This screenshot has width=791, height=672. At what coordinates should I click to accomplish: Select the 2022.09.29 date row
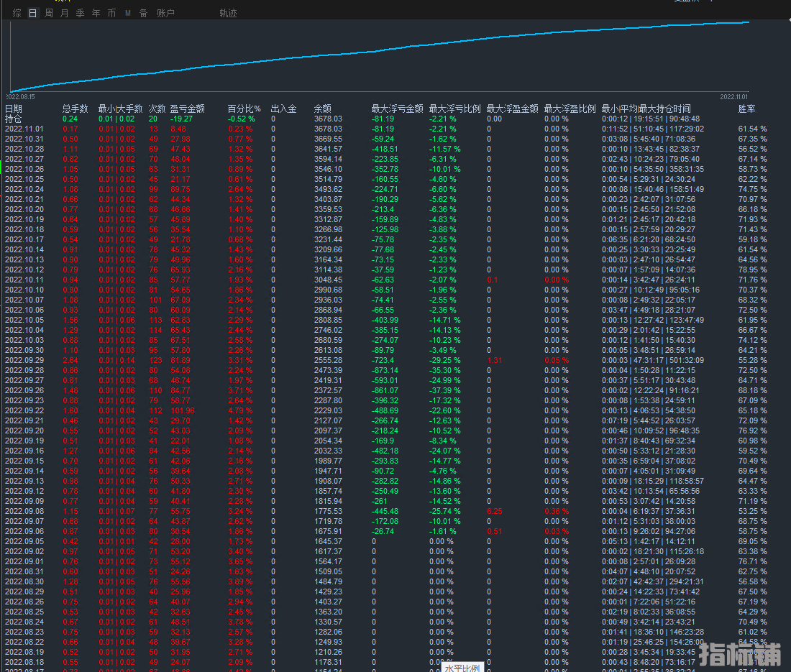pyautogui.click(x=24, y=360)
